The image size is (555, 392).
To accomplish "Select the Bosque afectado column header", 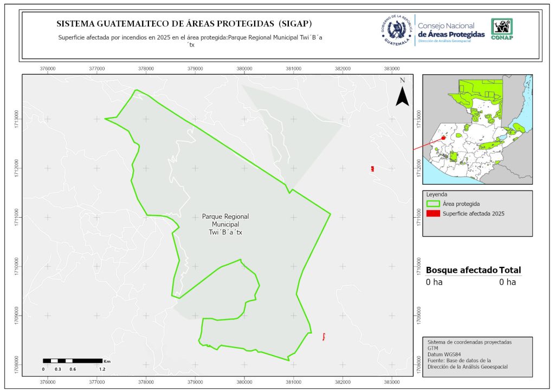I will (461, 271).
